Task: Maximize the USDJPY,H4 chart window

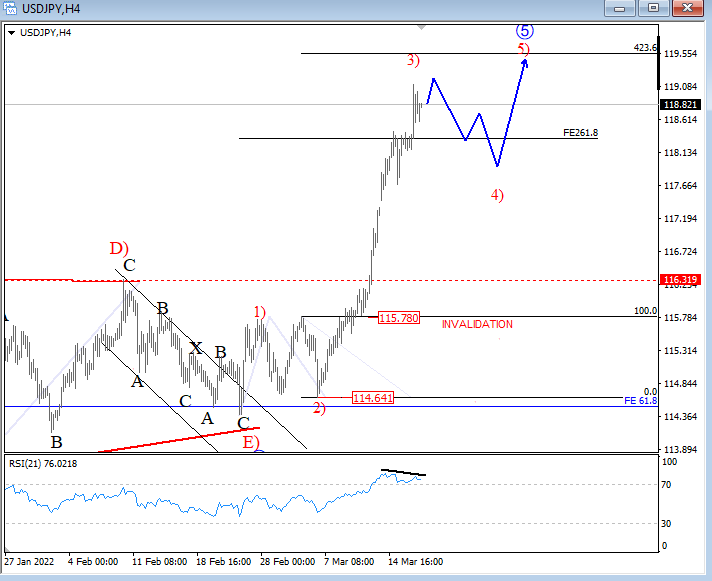Action: (x=653, y=8)
